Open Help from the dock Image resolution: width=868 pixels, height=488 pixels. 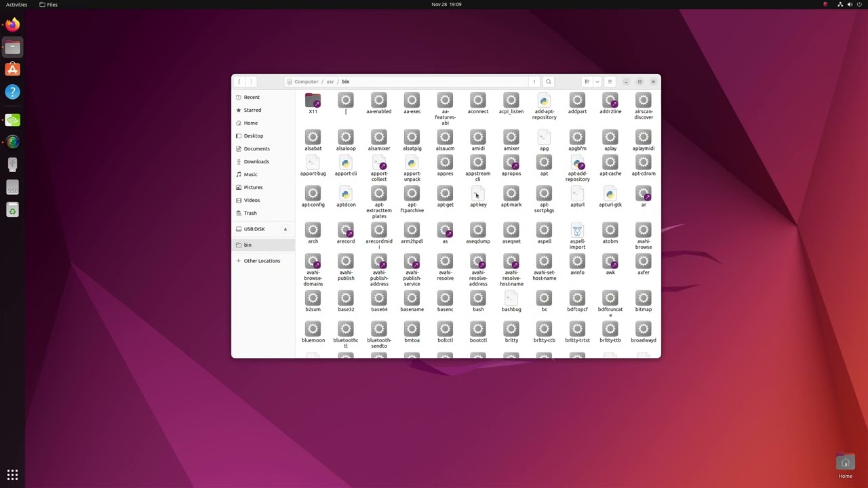(x=12, y=92)
